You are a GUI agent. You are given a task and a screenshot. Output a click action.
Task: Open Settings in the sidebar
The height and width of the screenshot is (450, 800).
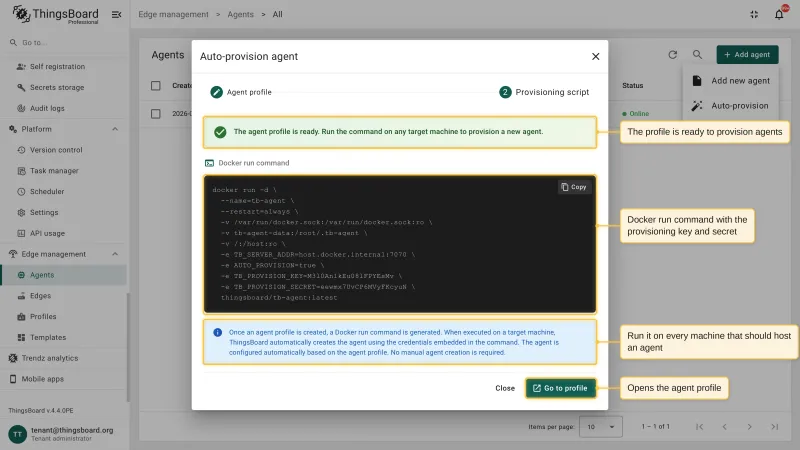64,212
